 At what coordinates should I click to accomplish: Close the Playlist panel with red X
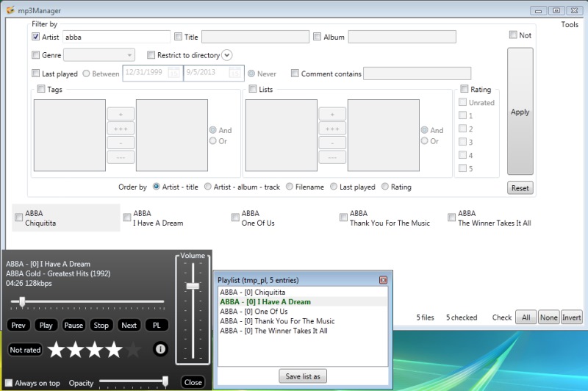click(x=383, y=280)
